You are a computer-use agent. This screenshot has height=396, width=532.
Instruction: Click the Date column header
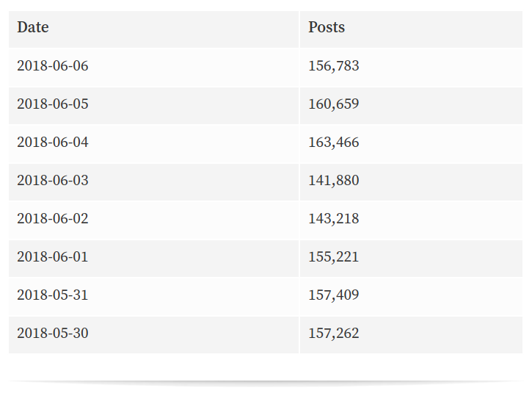pyautogui.click(x=153, y=29)
